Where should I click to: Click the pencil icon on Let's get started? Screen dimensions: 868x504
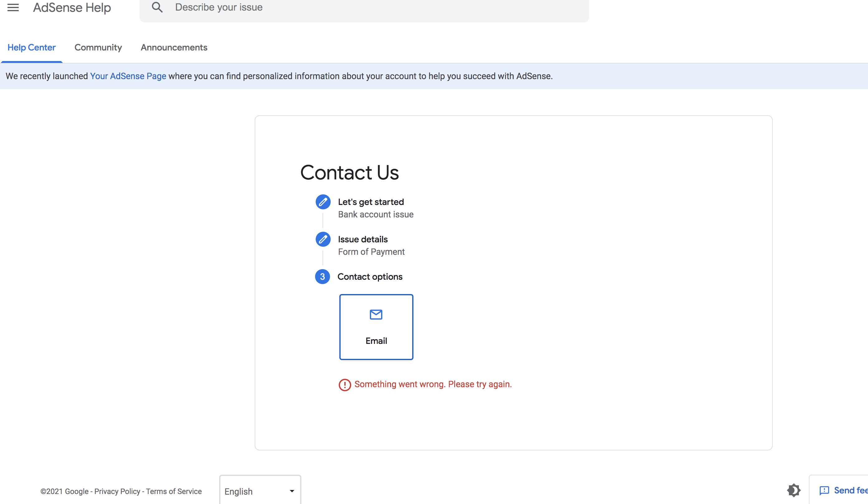323,202
